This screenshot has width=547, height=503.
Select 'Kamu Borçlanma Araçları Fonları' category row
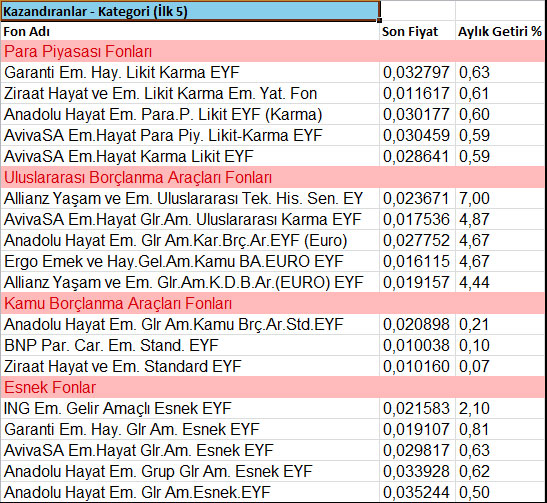(x=273, y=303)
